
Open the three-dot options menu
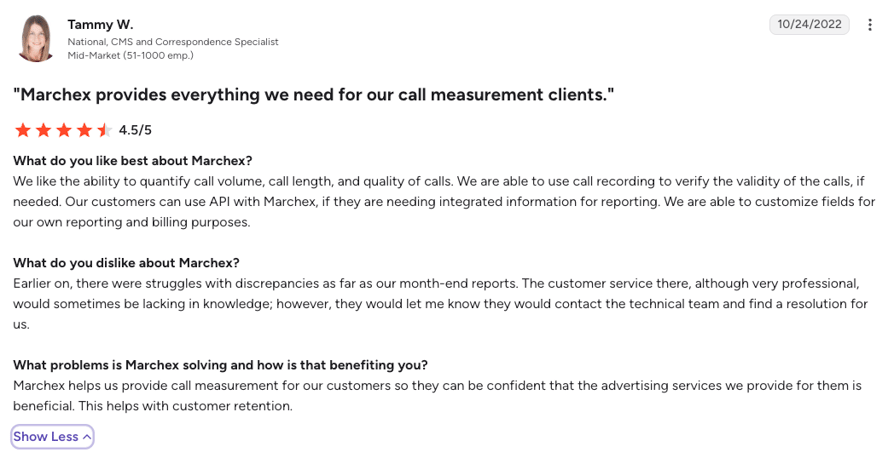tap(869, 25)
